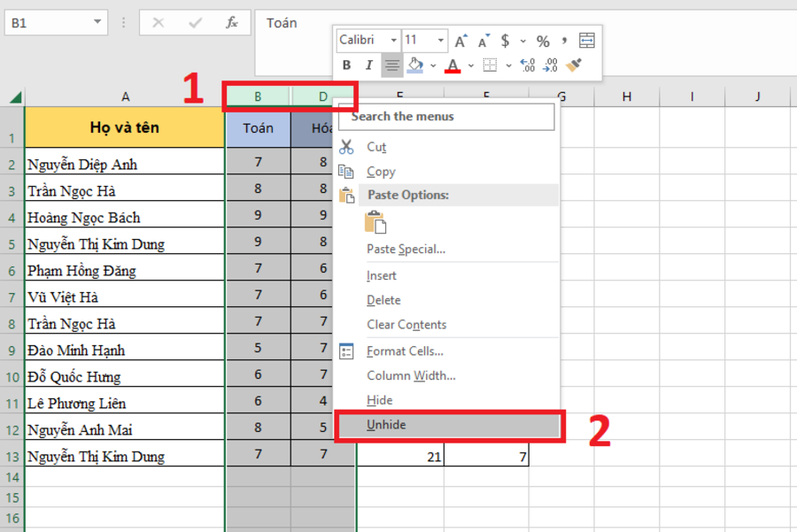Choose Insert from context menu
The image size is (797, 532).
pos(381,275)
